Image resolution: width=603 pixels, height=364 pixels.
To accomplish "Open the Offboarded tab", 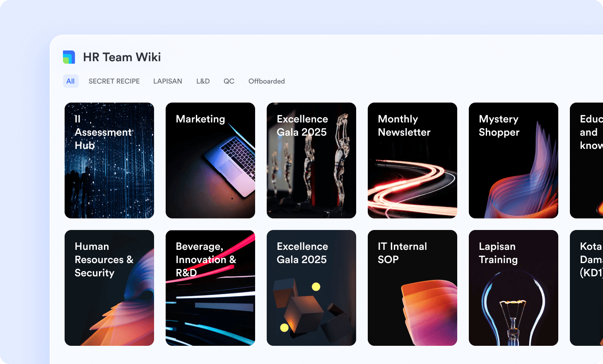I will (x=267, y=81).
